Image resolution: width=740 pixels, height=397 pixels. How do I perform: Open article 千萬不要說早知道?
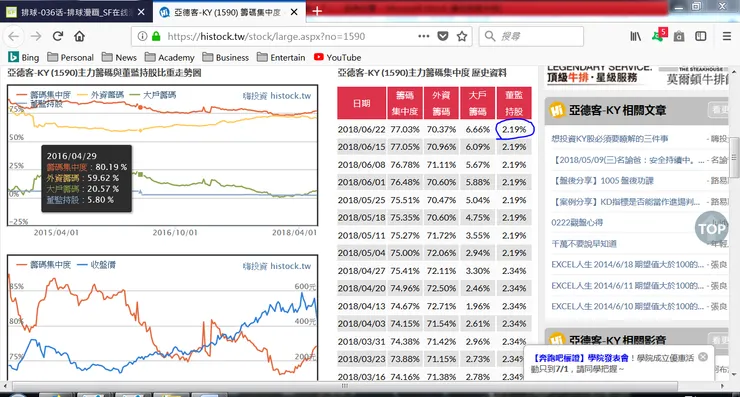tap(584, 244)
